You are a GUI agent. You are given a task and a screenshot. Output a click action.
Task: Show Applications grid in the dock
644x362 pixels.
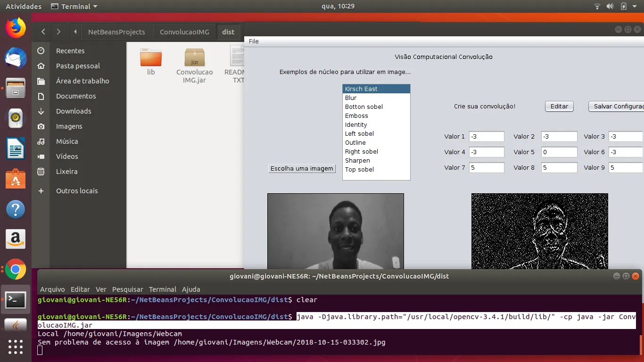[x=16, y=346]
